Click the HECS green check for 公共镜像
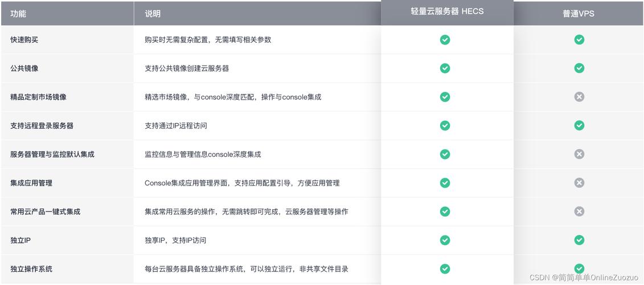This screenshot has height=285, width=644. pos(445,68)
